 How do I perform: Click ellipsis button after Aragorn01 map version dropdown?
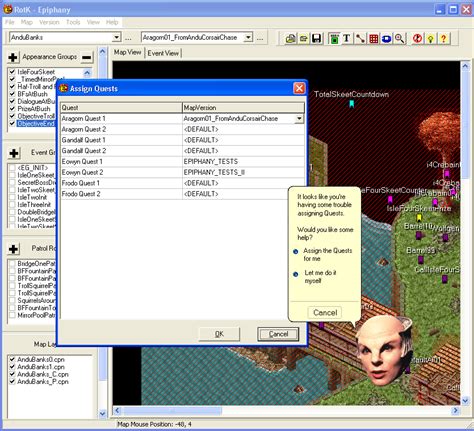point(260,38)
